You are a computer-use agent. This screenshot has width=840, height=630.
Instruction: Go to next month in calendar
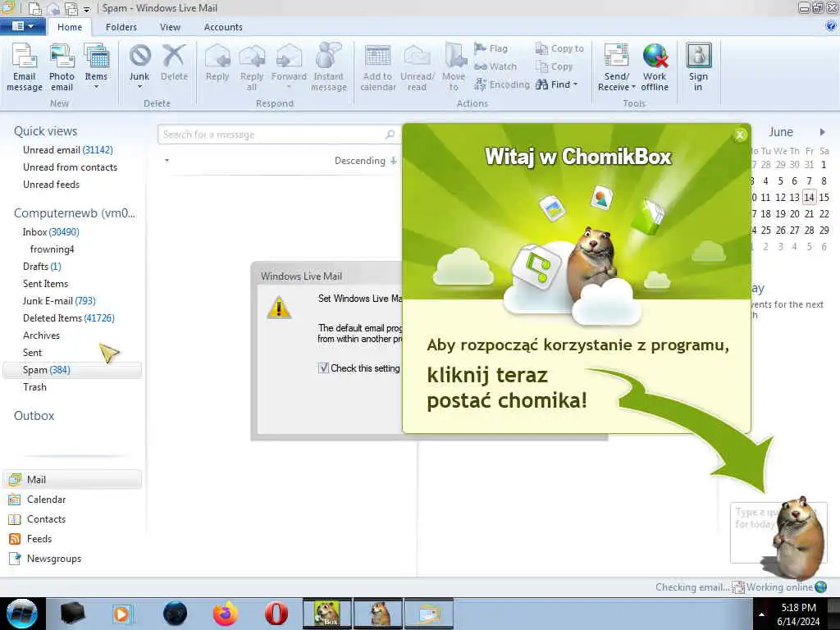coord(822,132)
